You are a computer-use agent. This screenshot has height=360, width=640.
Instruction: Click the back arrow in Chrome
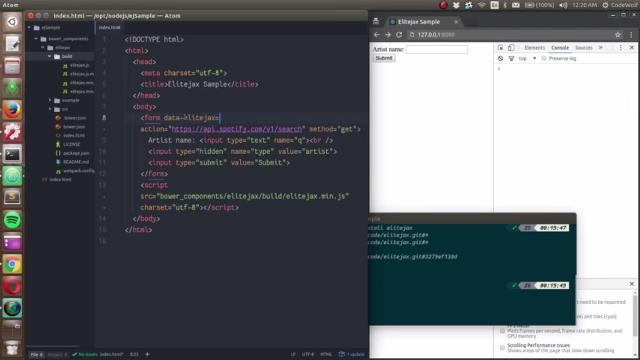click(x=377, y=35)
